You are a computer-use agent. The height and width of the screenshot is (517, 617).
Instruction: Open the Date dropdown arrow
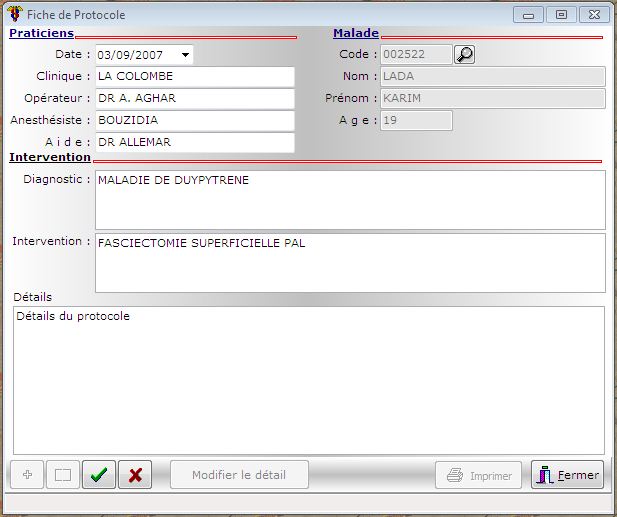click(x=185, y=55)
